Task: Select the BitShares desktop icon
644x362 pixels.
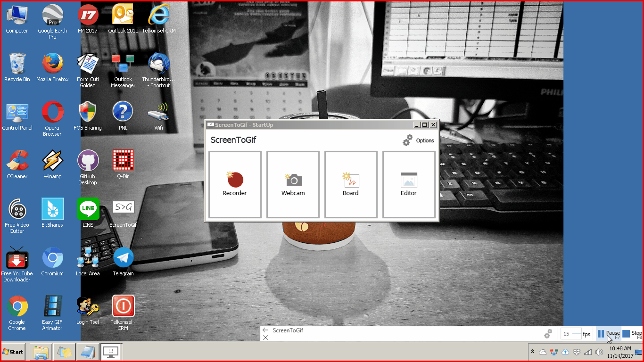Action: (x=52, y=214)
